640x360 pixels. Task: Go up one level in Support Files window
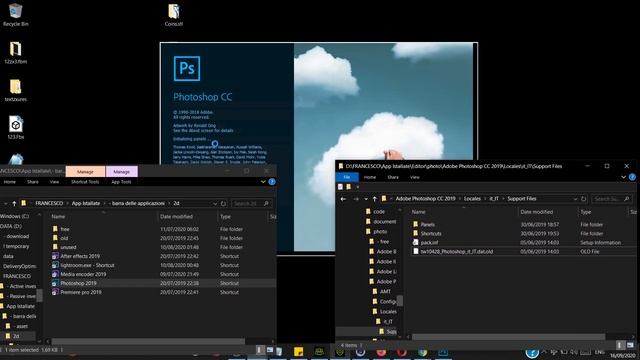pos(374,199)
